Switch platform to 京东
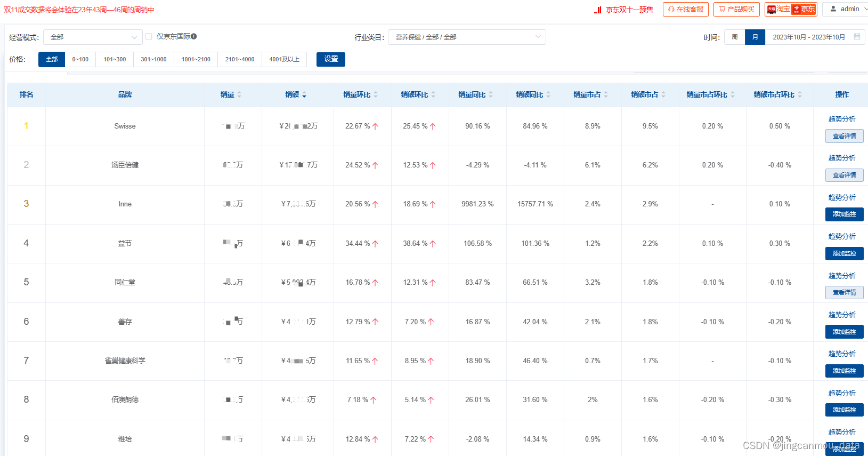The image size is (868, 456). tap(804, 9)
